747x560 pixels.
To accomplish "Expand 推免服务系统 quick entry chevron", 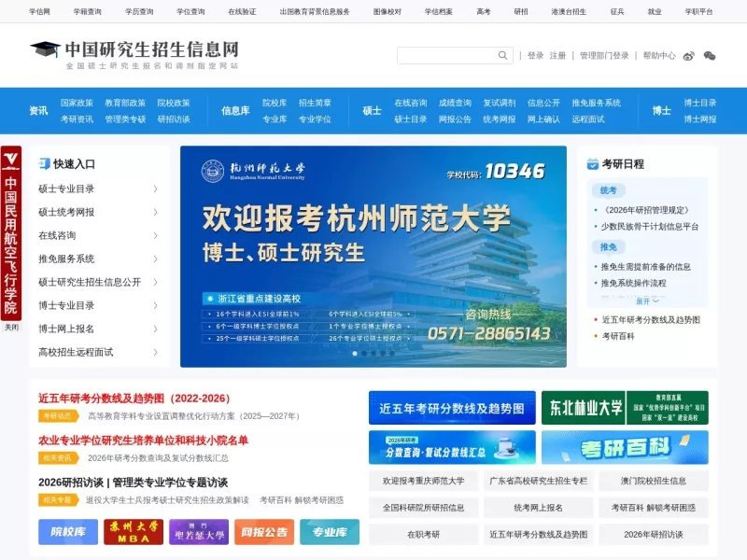I will 155,259.
